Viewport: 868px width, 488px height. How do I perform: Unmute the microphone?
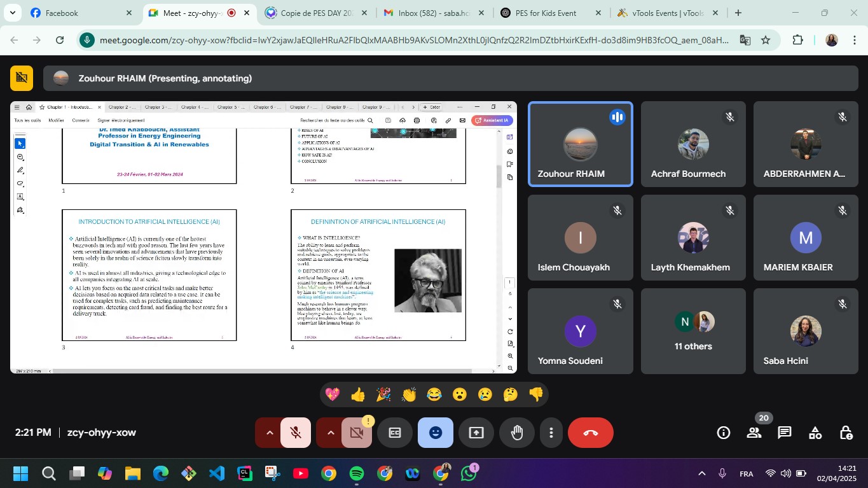coord(296,433)
